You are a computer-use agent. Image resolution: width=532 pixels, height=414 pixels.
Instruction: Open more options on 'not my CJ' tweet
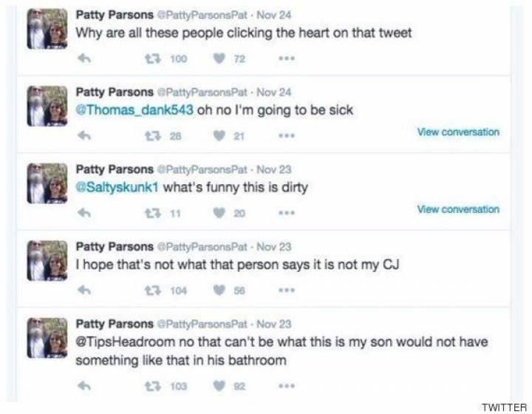pyautogui.click(x=287, y=291)
